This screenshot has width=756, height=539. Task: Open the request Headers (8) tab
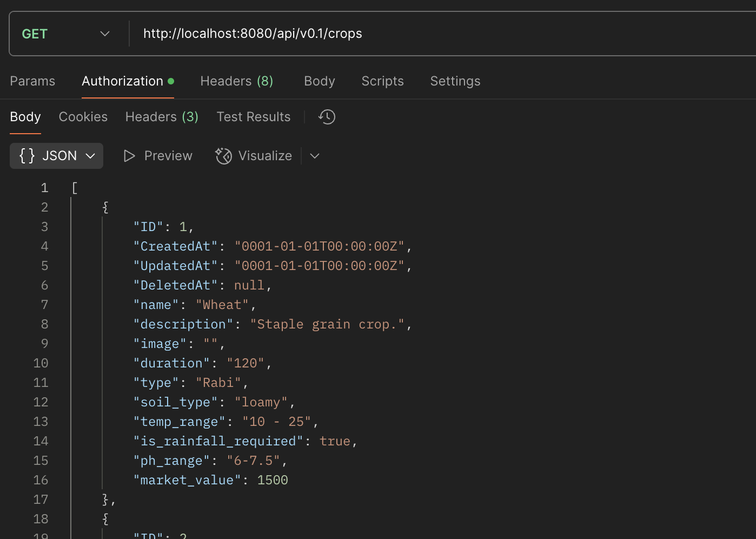click(x=236, y=81)
